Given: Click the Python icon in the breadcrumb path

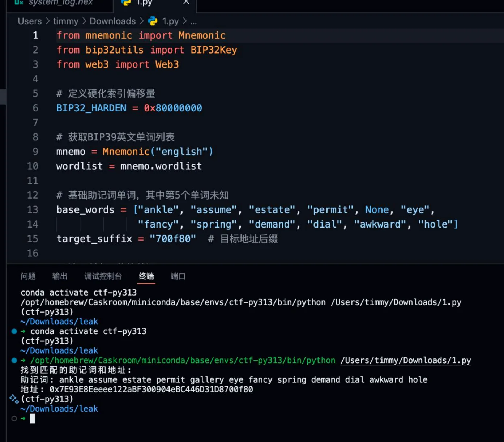Looking at the screenshot, I should click(153, 21).
